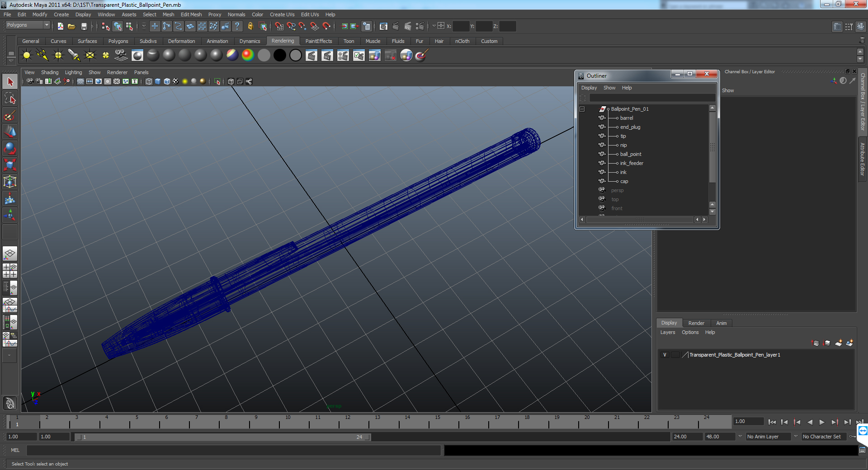Toggle display type box of Ballpoint_Pen layer1
Viewport: 868px width, 470px height.
(x=675, y=355)
